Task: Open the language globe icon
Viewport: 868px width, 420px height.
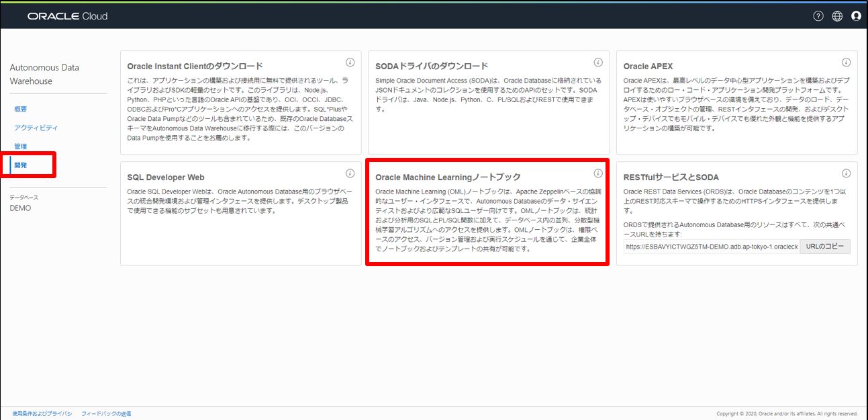Action: (837, 16)
